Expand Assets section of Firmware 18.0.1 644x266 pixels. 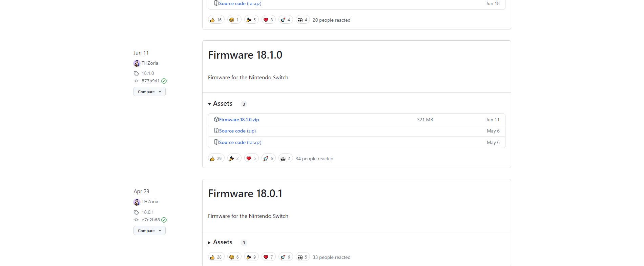pos(220,242)
